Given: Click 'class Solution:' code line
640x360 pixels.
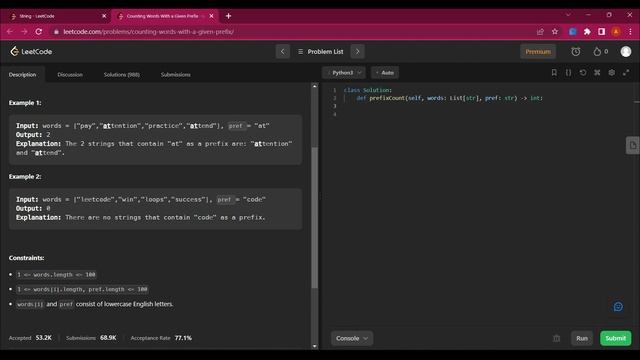Looking at the screenshot, I should (368, 90).
